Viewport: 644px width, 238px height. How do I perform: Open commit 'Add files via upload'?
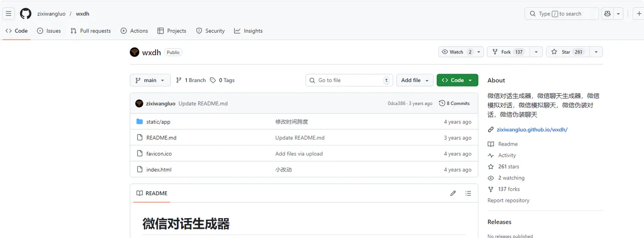(x=299, y=154)
